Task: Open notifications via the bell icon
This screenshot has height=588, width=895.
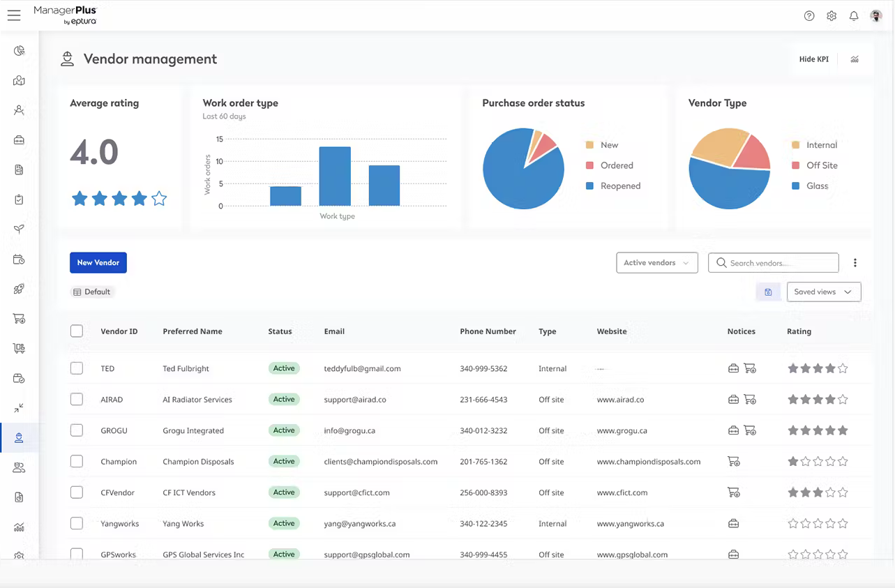Action: pyautogui.click(x=854, y=15)
